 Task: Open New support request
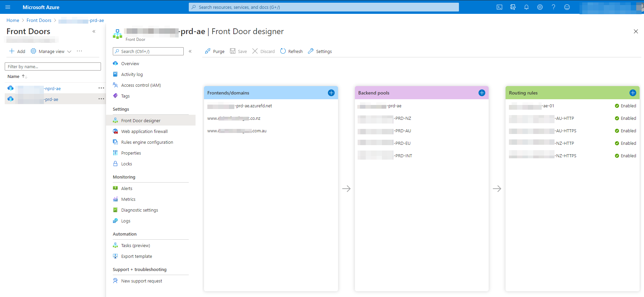tap(141, 281)
